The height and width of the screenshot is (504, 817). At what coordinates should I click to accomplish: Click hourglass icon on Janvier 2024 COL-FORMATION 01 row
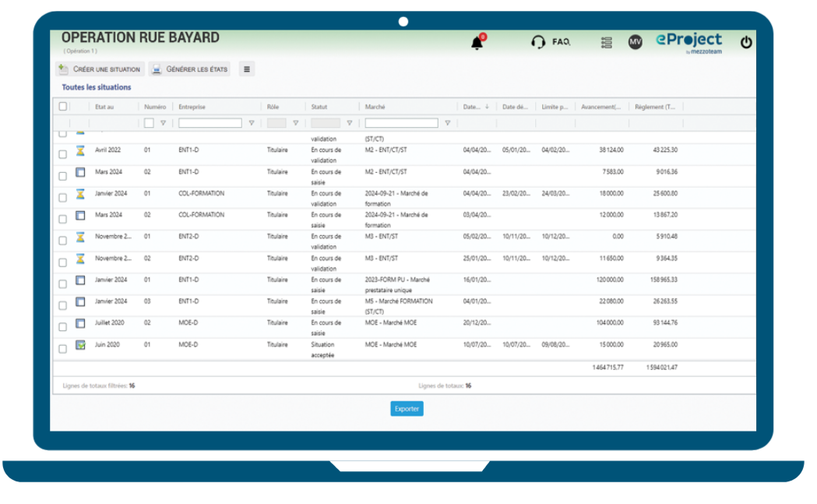(80, 194)
